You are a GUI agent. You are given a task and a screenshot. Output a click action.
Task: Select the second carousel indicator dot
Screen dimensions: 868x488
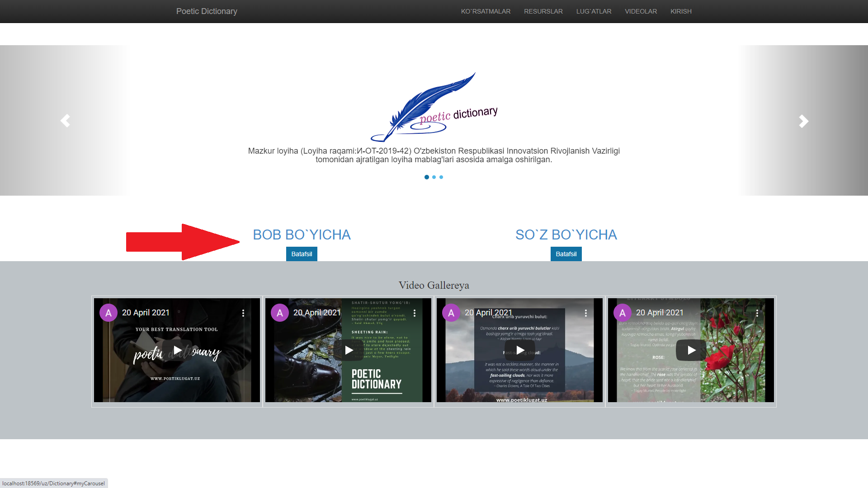pos(434,177)
